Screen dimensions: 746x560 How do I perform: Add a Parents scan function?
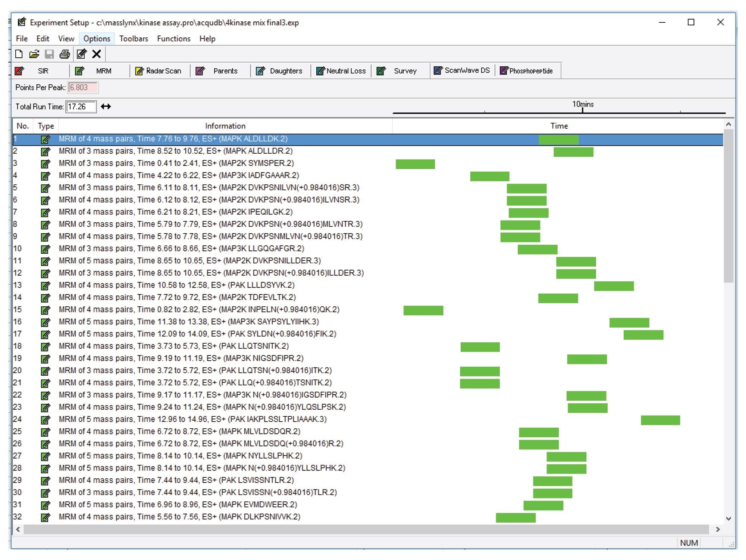[220, 71]
